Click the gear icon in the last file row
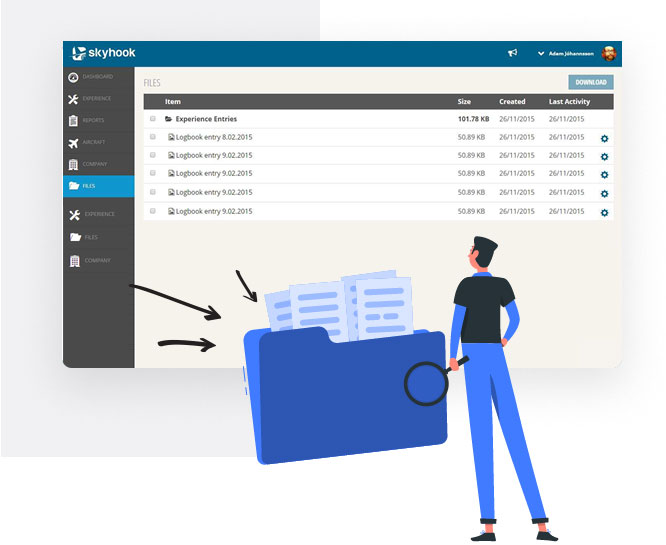The image size is (666, 545). click(x=604, y=212)
